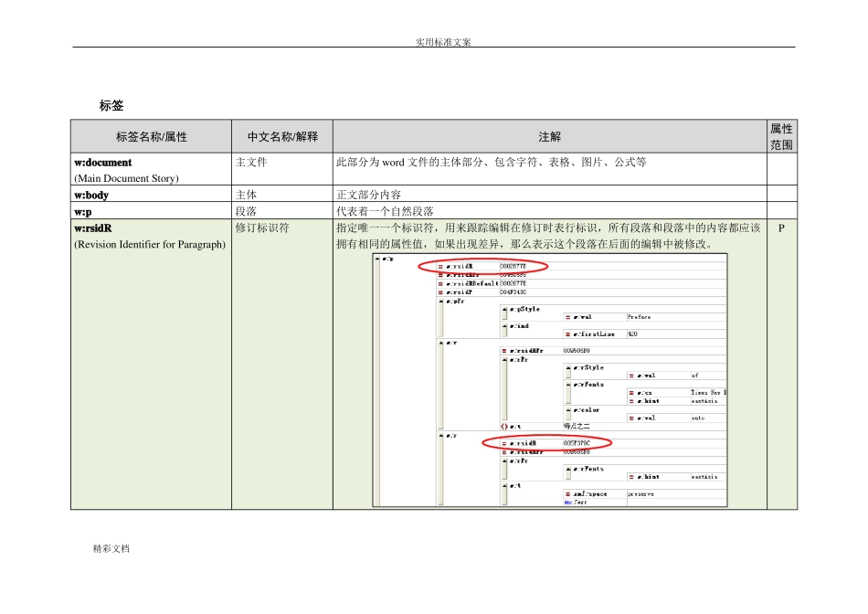Collapse the w:t node containing xml:space
The width and height of the screenshot is (868, 614).
[505, 485]
